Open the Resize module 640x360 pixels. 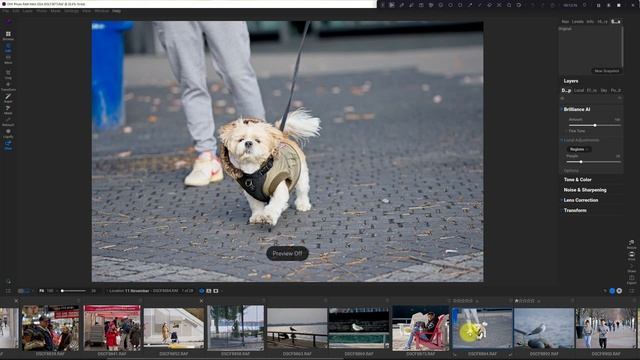point(631,244)
